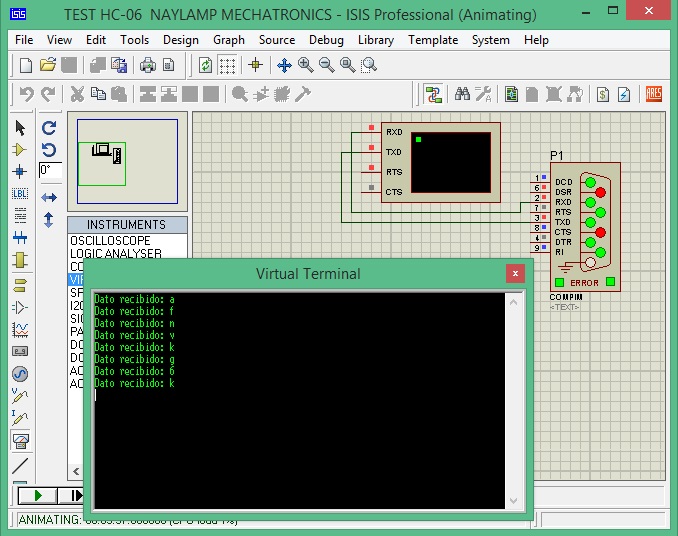
Task: Click the X-mirror horizontal flip icon
Action: tap(49, 198)
